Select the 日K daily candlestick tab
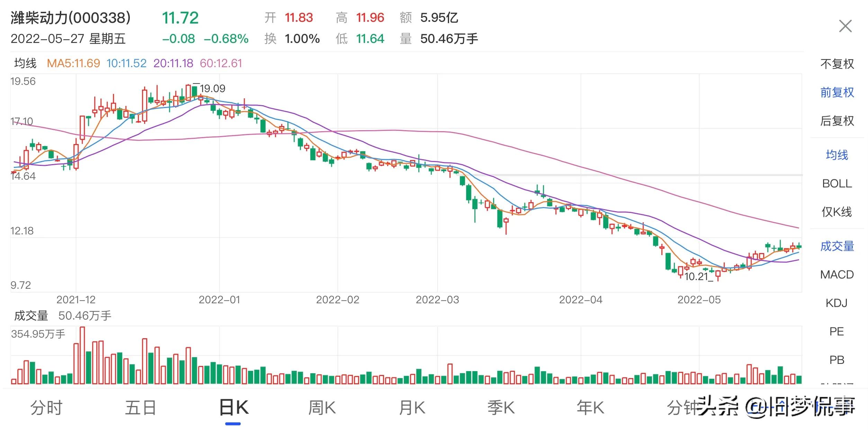Screen dimensions: 868x430 234,407
